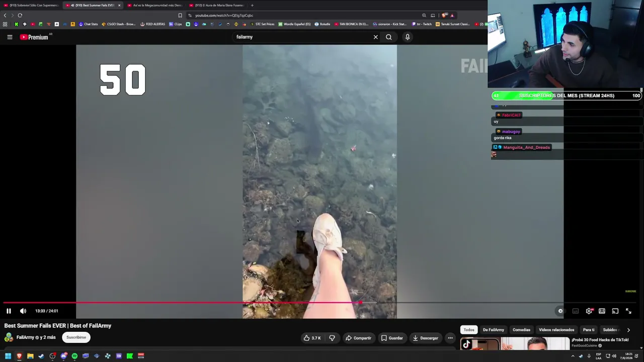This screenshot has width=644, height=362.
Task: Open the FailArmy channel avatar
Action: [9, 337]
